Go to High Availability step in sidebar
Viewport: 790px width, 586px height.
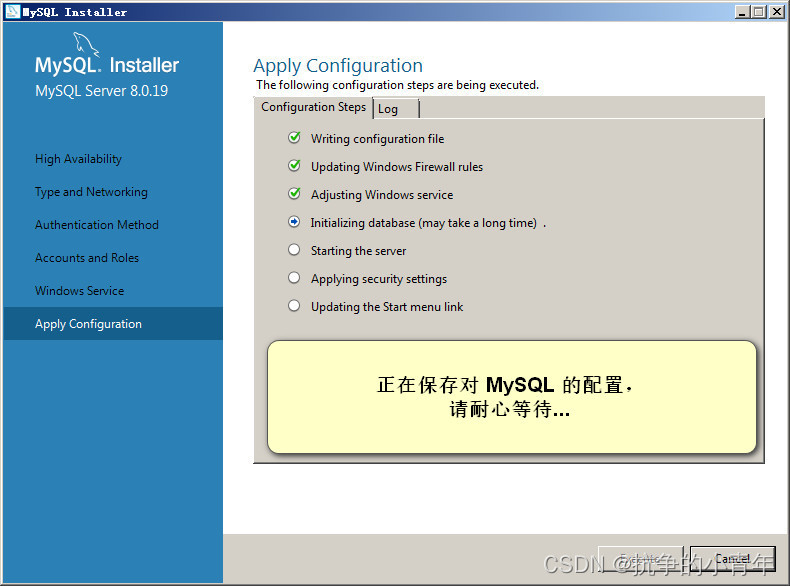[x=79, y=159]
